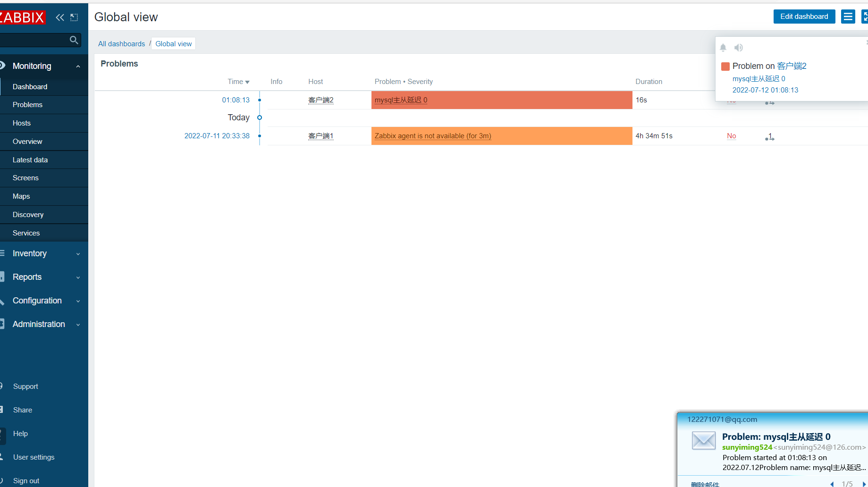Open the Support link in the sidebar

[x=25, y=386]
